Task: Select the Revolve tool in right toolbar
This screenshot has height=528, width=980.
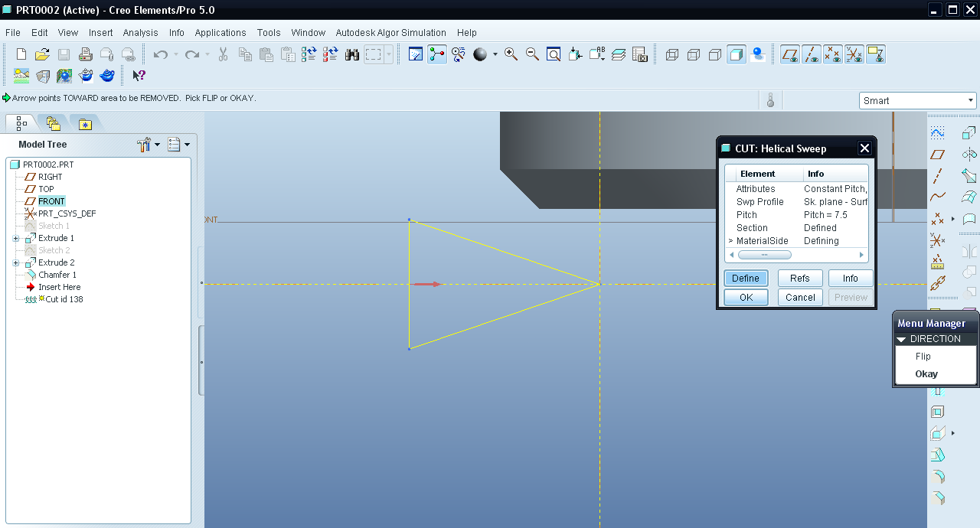Action: pos(969,154)
